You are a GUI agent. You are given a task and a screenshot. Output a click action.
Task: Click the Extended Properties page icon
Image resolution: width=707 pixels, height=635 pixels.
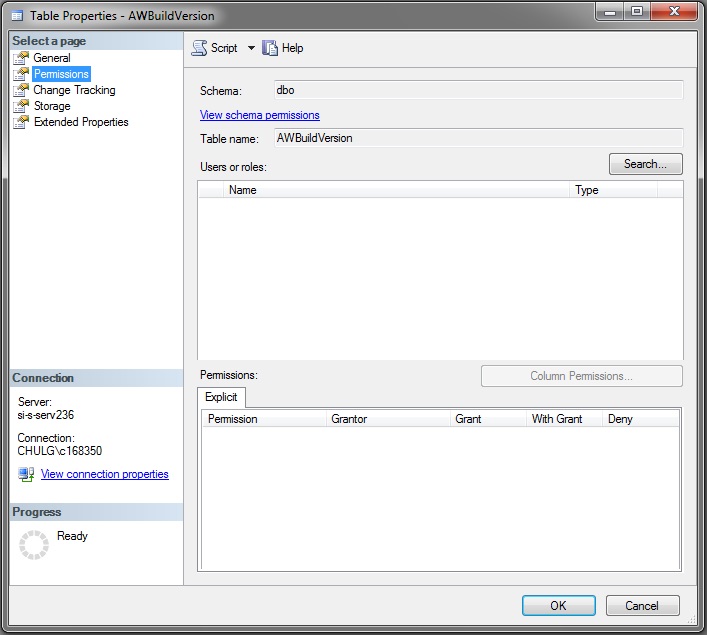21,122
